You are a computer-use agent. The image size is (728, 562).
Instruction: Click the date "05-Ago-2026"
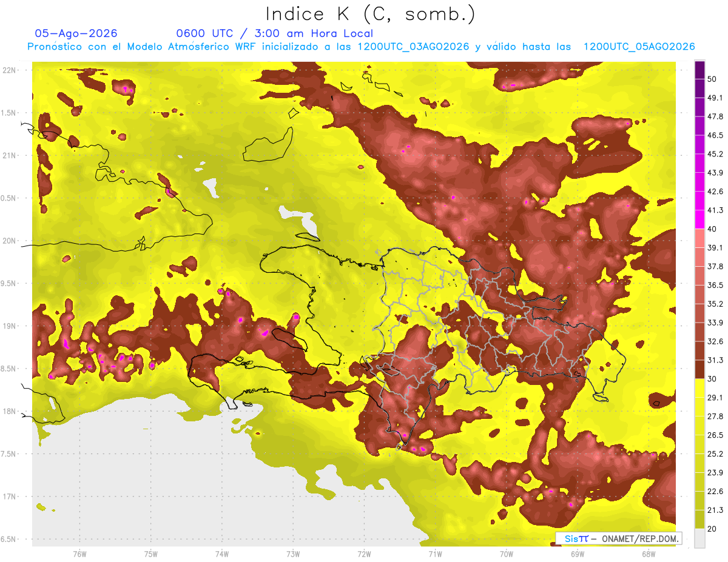(76, 33)
